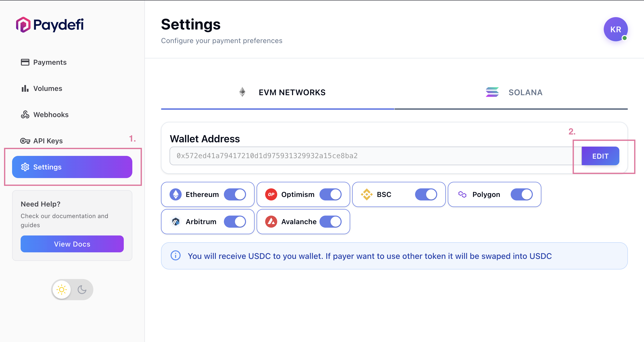Click the Settings gear icon
Screen dimensions: 644x342
pyautogui.click(x=25, y=167)
